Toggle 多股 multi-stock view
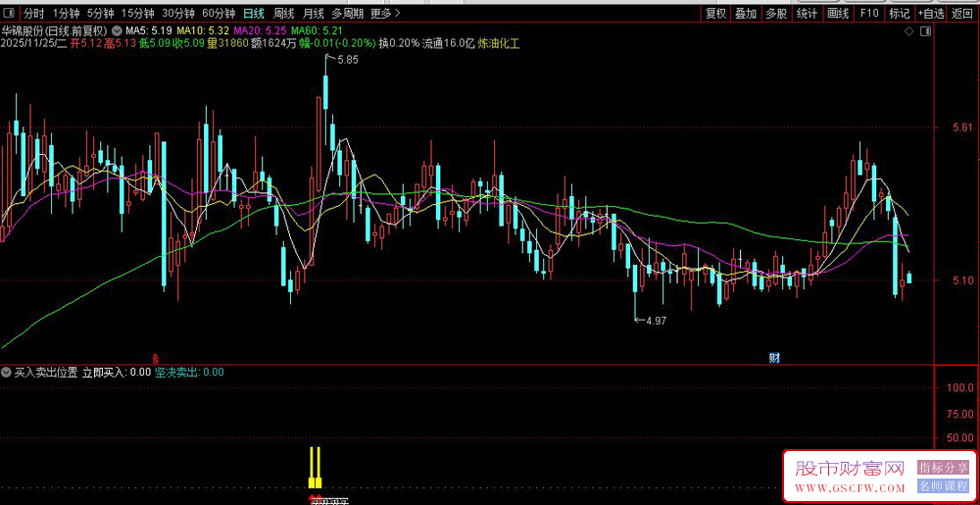The width and height of the screenshot is (980, 505). coord(776,13)
